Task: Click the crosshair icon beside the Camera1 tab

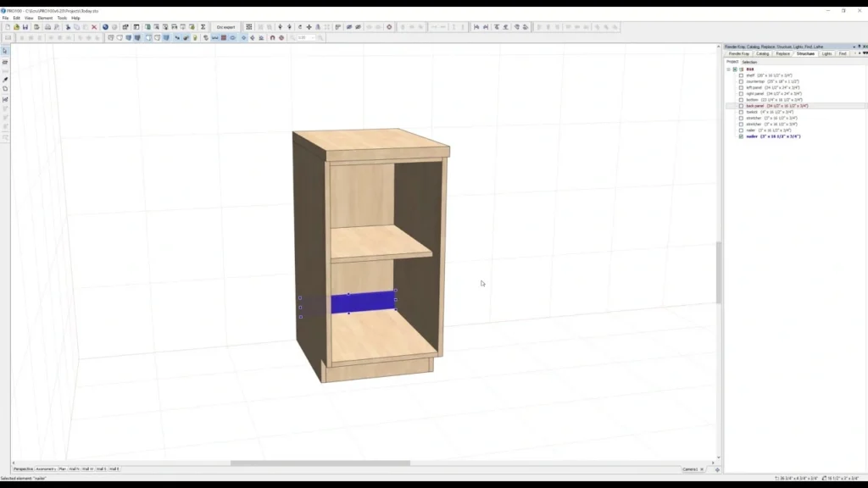Action: tap(717, 469)
